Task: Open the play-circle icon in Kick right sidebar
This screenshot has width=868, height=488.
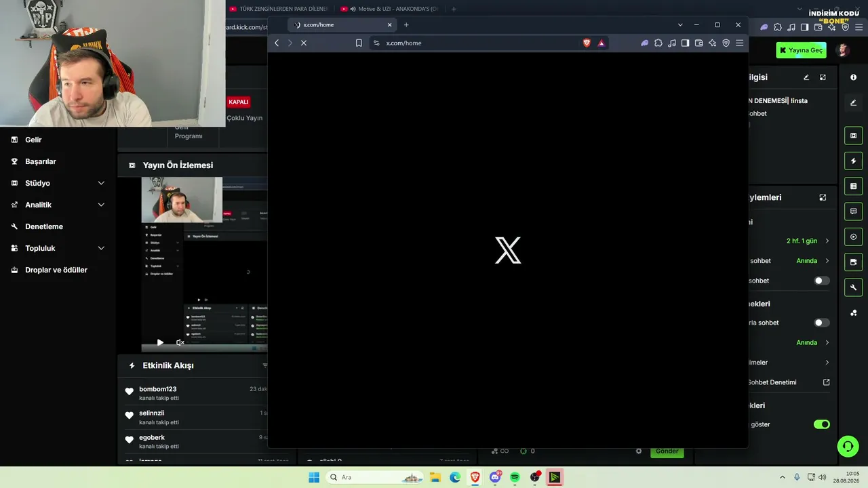Action: pos(853,237)
